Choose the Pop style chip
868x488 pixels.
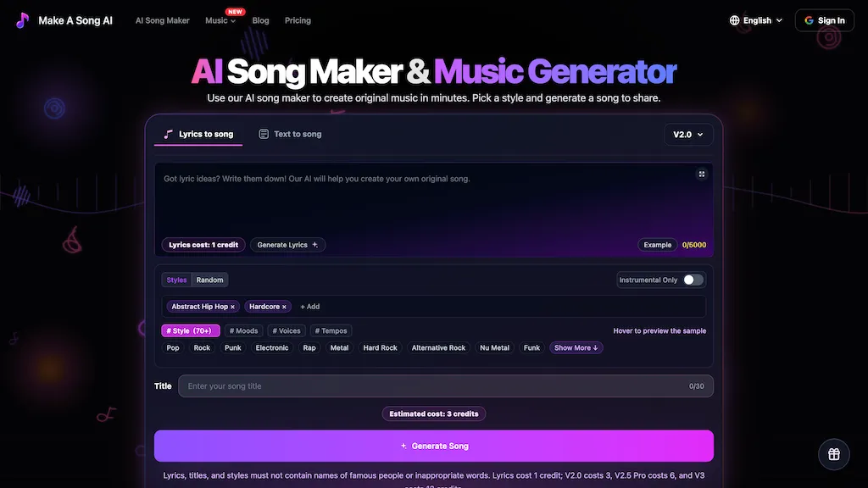pyautogui.click(x=173, y=348)
